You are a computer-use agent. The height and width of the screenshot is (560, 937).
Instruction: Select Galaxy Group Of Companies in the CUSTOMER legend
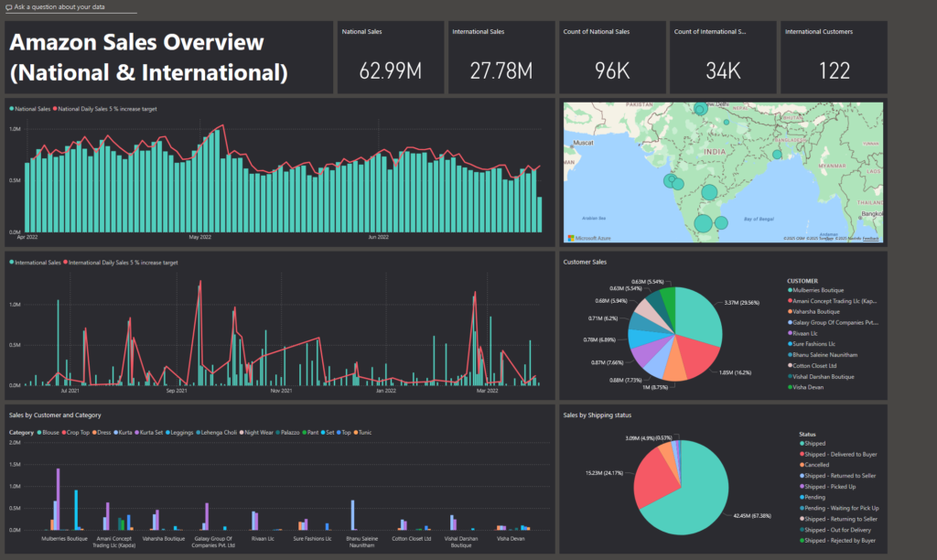pyautogui.click(x=835, y=323)
